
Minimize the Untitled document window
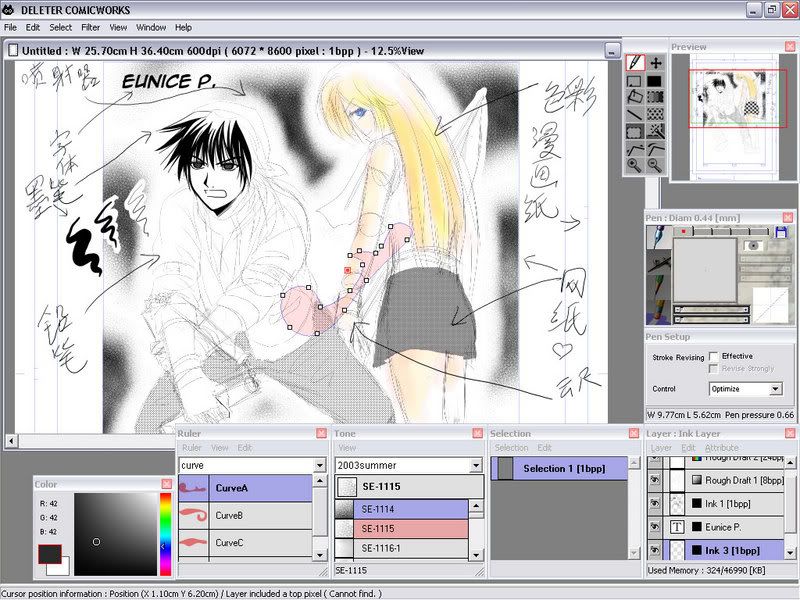pyautogui.click(x=612, y=50)
